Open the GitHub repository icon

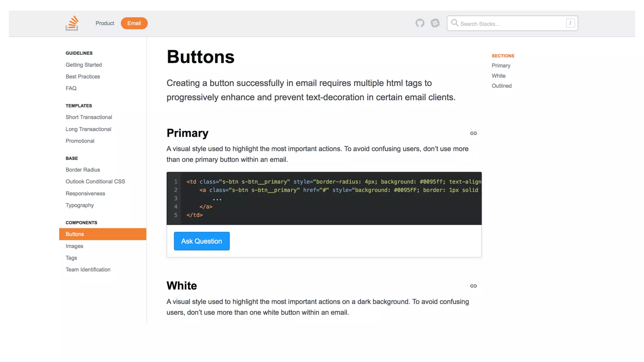click(420, 23)
